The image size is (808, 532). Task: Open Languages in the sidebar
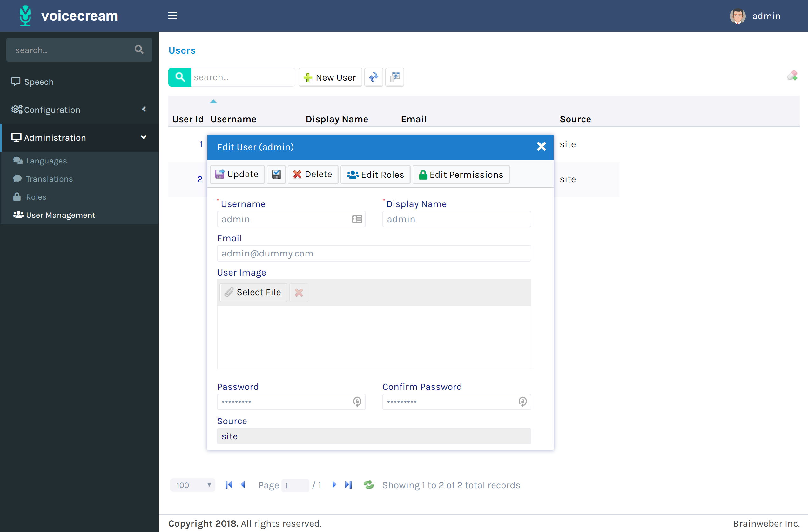[x=79, y=161]
